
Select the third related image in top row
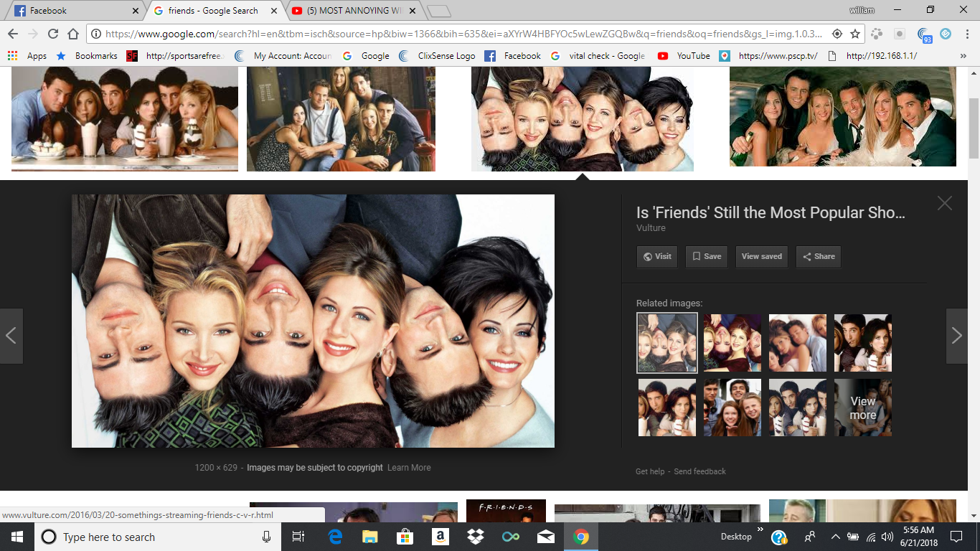(x=797, y=342)
